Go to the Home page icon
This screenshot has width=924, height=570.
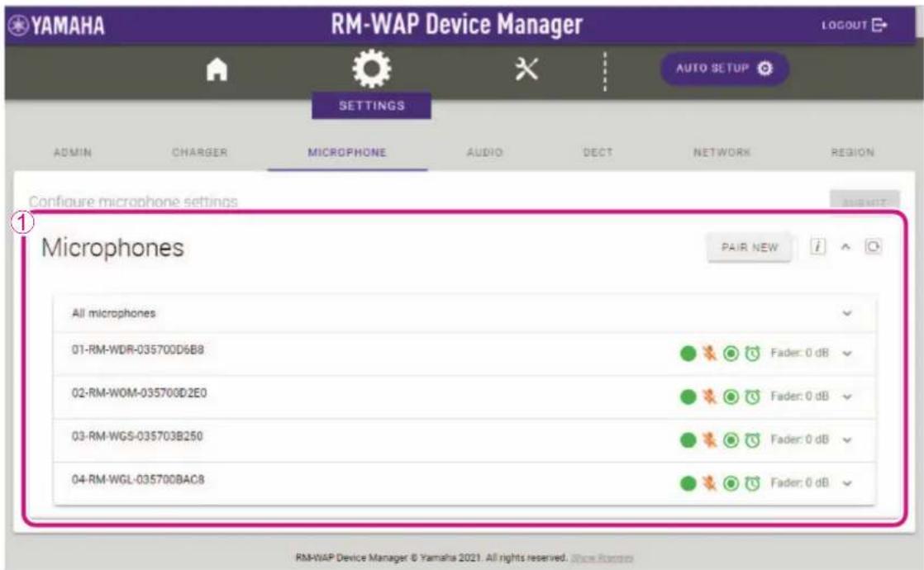click(x=217, y=69)
